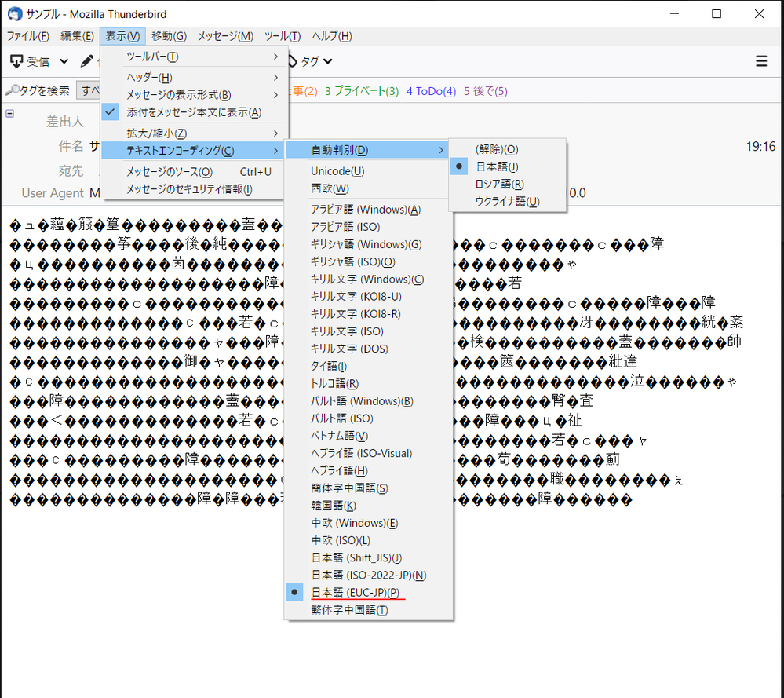Click the 3 プライベート tag filter
The width and height of the screenshot is (784, 698).
(x=361, y=92)
